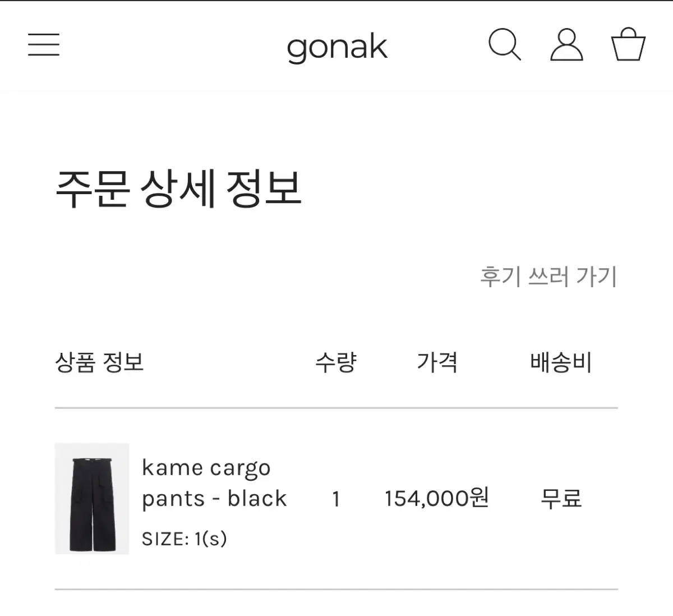Open the shopping bag cart

(x=628, y=44)
